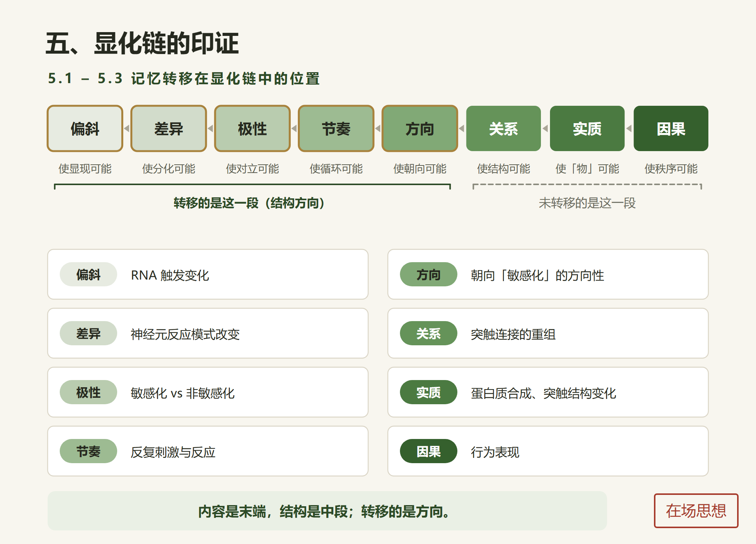
Task: Click the caption 使结构可能
Action: [503, 168]
